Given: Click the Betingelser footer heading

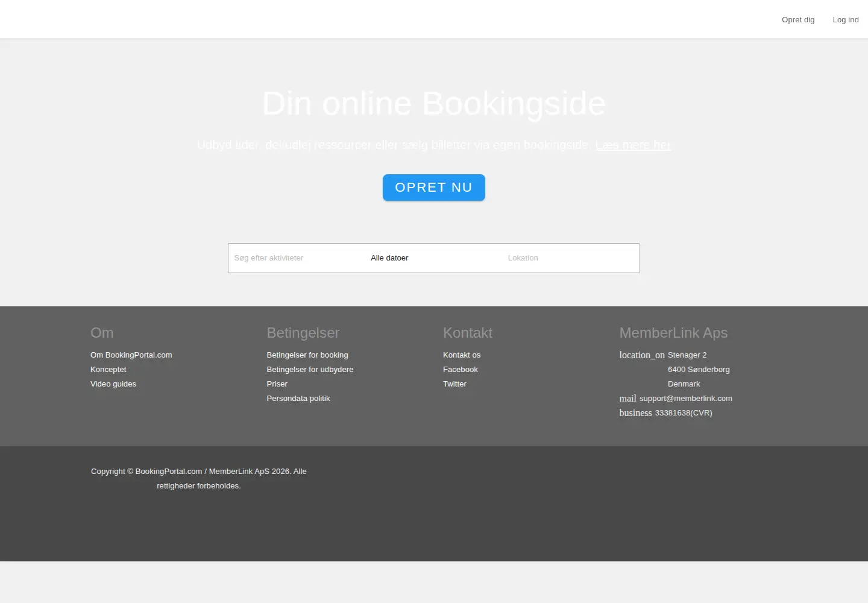Looking at the screenshot, I should pyautogui.click(x=303, y=333).
